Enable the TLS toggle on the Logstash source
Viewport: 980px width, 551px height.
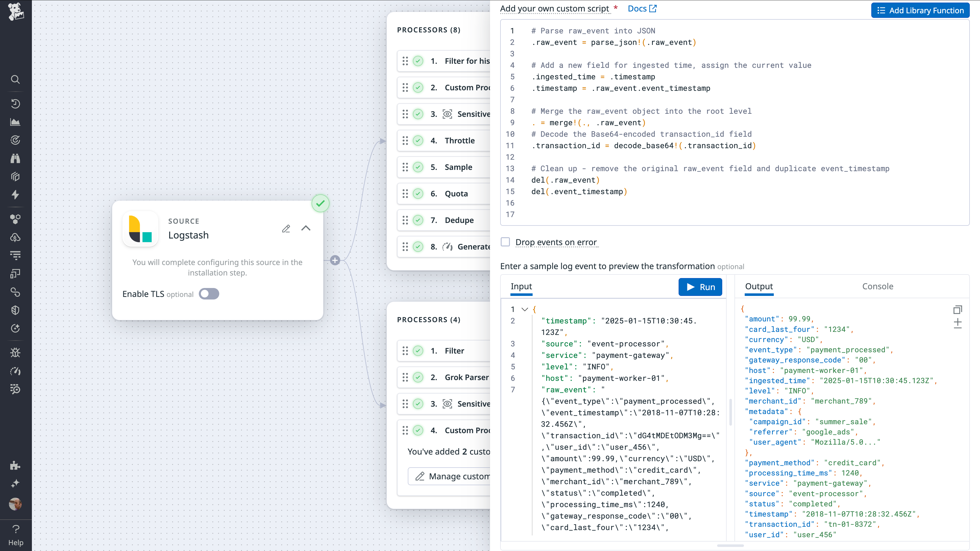tap(209, 294)
